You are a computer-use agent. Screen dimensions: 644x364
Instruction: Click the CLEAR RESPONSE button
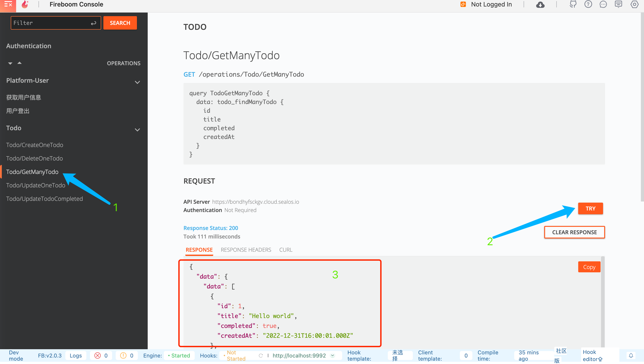coord(574,232)
